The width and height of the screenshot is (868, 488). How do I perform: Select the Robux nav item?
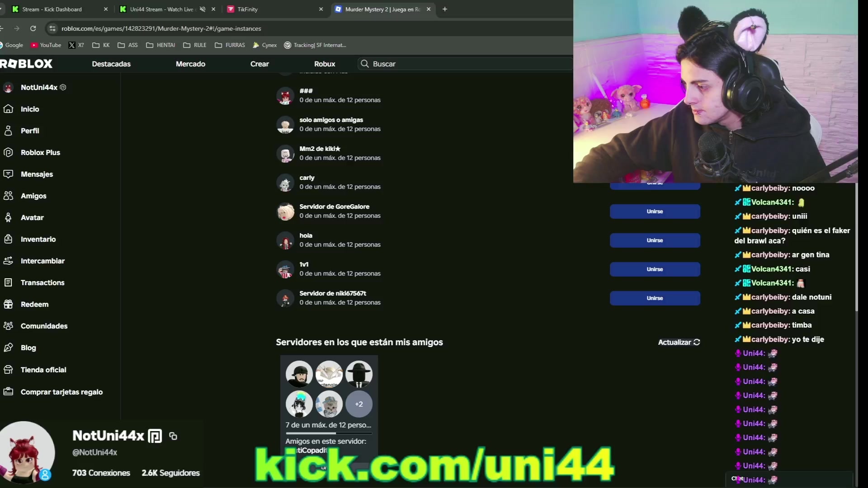tap(325, 64)
